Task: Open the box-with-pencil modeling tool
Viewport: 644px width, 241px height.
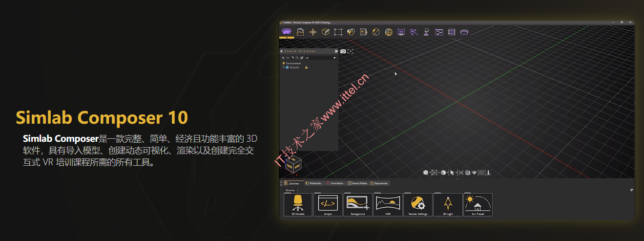Action: pos(326,32)
